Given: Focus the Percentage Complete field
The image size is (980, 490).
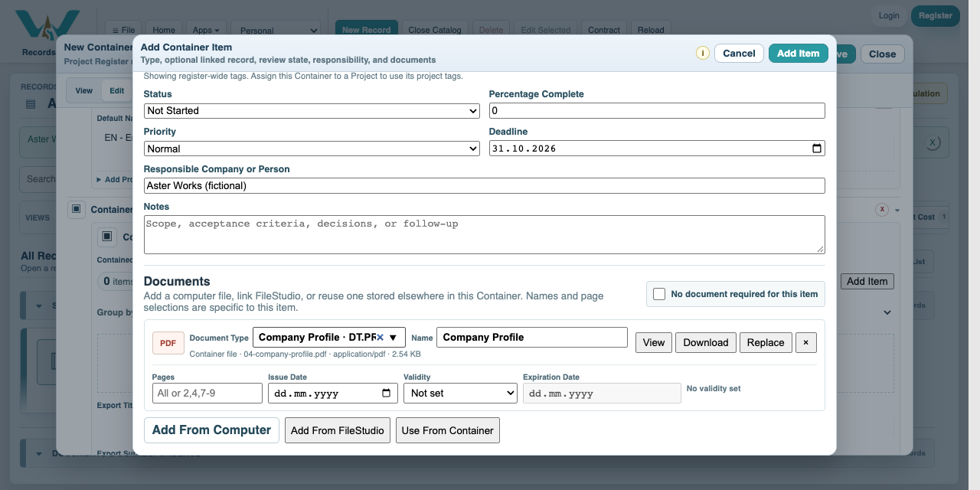Looking at the screenshot, I should click(657, 110).
